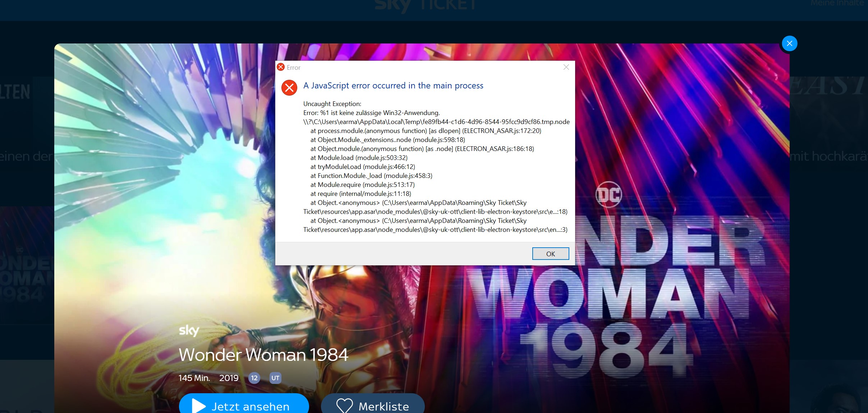Click the Object.Module._extensions..node stack line

[x=387, y=140]
